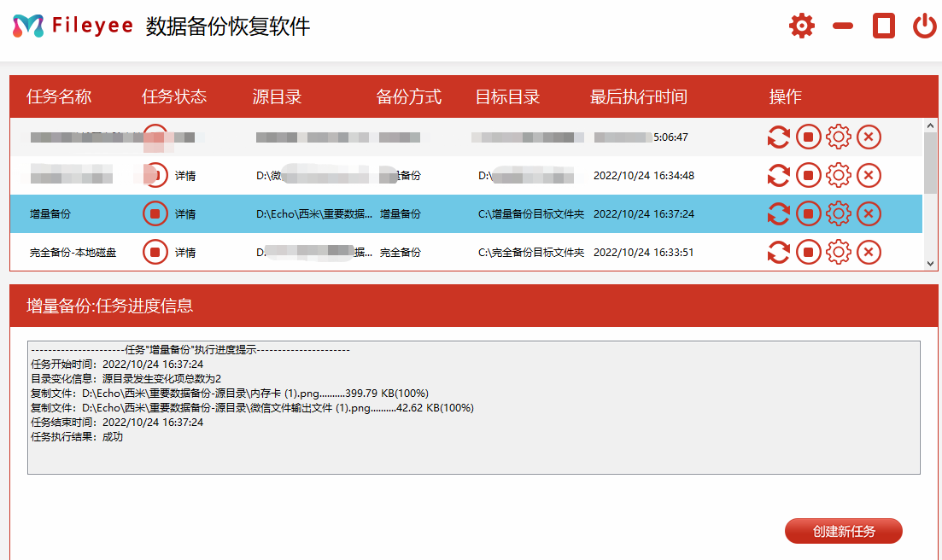The height and width of the screenshot is (560, 942).
Task: Click the scrollbar up arrow in the task list
Action: pos(928,125)
